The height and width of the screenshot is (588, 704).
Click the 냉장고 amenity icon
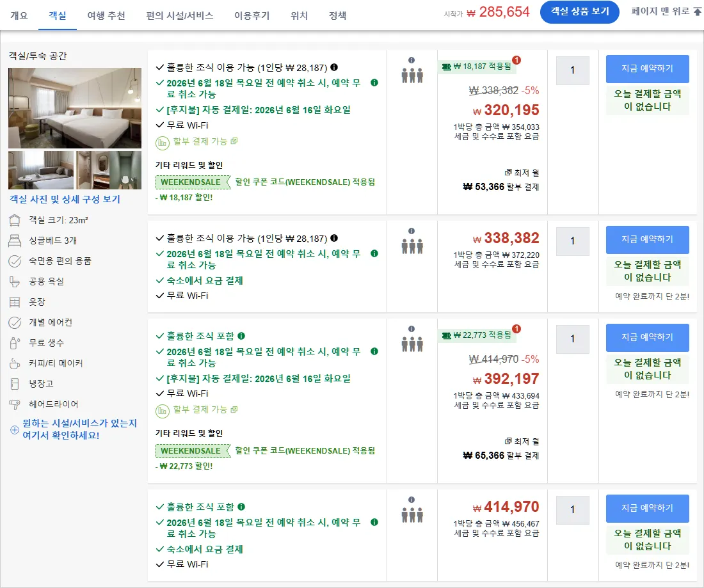[15, 384]
